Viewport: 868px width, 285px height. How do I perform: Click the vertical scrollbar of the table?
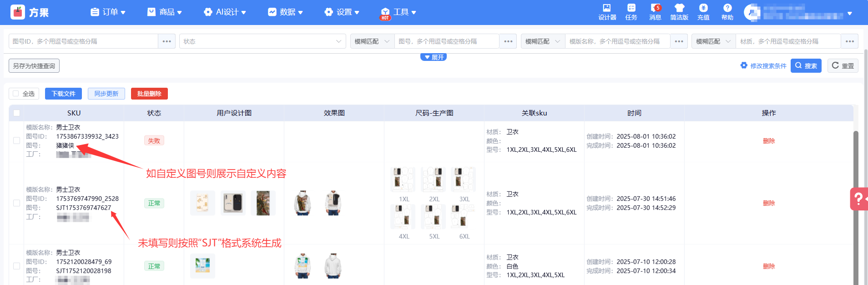856,205
